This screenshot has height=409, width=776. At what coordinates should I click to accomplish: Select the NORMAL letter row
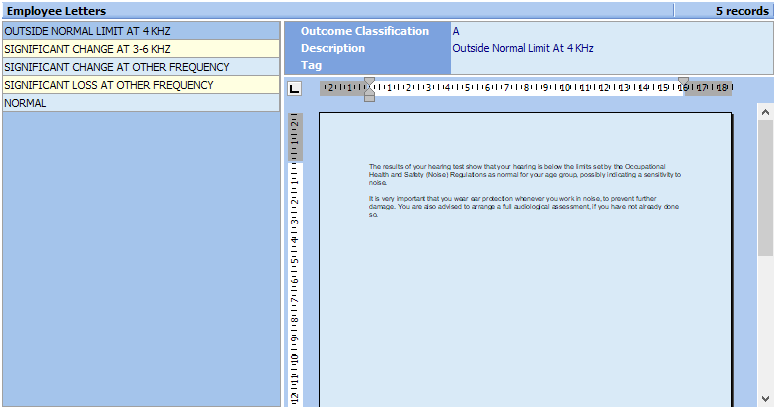[x=141, y=103]
